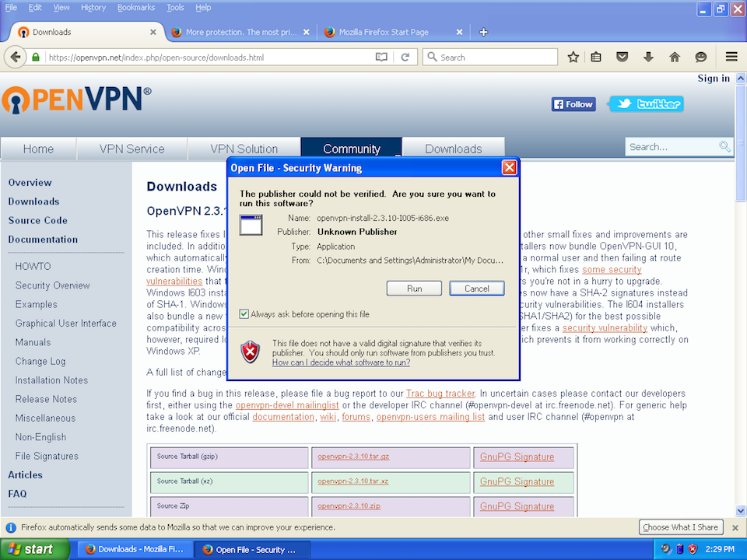The image size is (747, 560).
Task: Close the More protection tab
Action: [x=307, y=32]
